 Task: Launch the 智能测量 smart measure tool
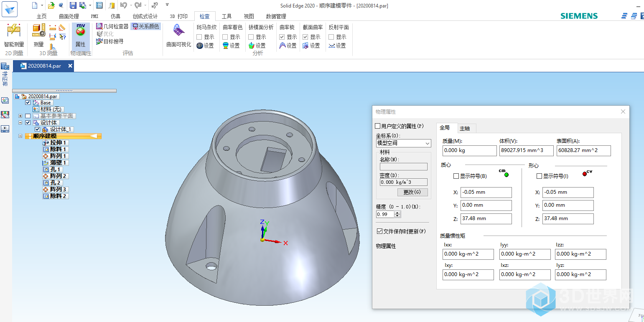pyautogui.click(x=14, y=35)
